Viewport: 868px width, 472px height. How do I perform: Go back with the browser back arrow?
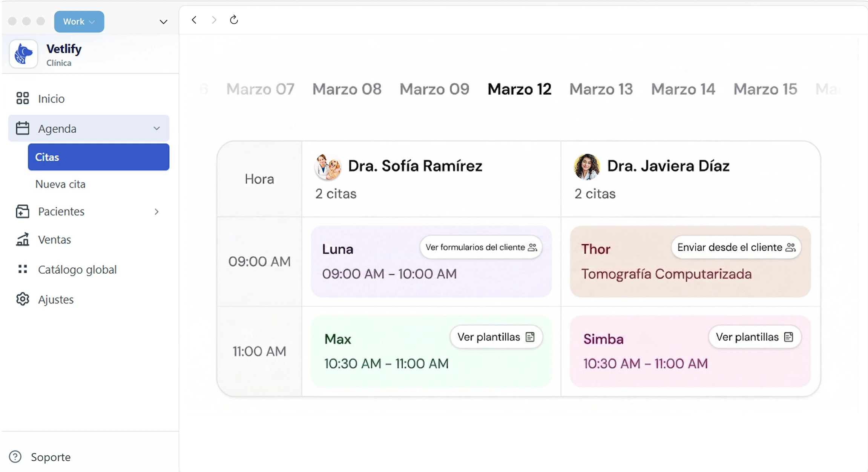tap(194, 20)
